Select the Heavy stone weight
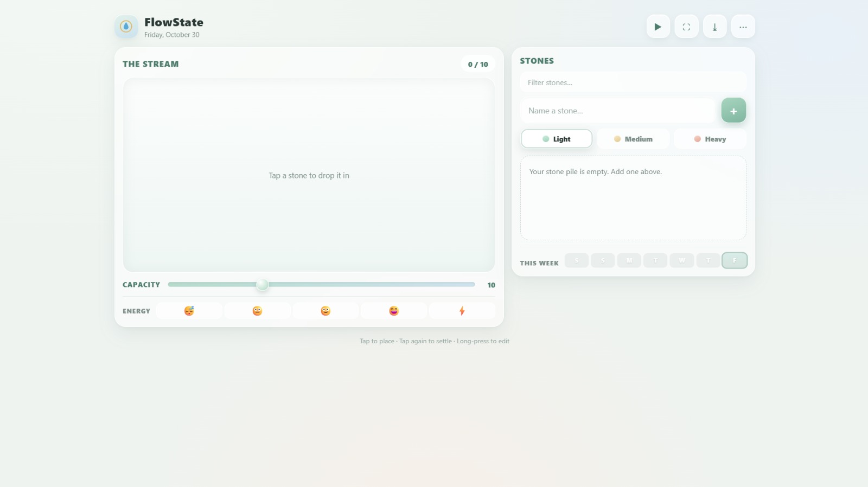Image resolution: width=868 pixels, height=487 pixels. [710, 139]
